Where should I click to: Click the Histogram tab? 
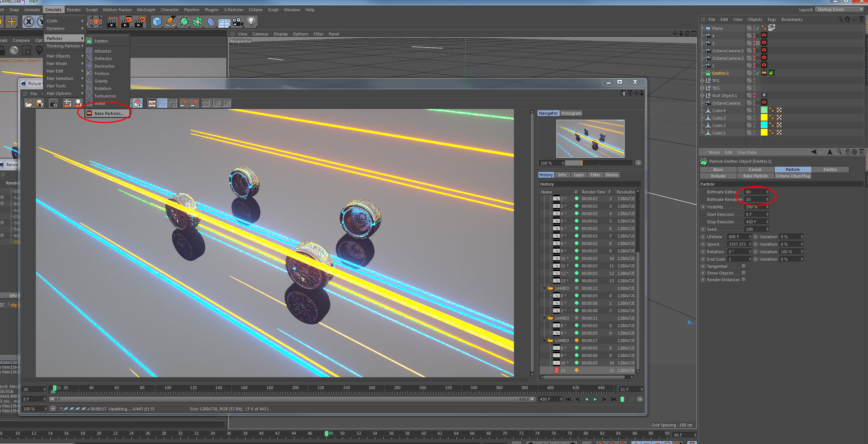571,113
